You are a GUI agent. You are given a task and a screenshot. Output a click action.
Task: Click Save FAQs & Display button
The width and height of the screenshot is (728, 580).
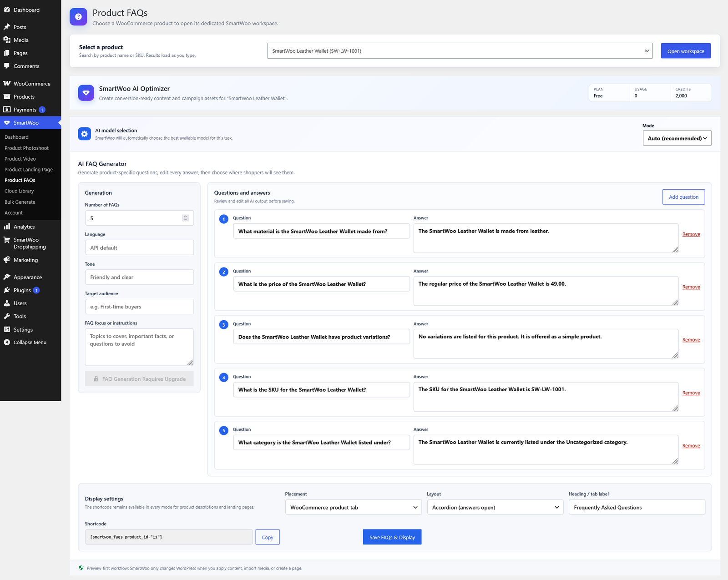point(392,537)
